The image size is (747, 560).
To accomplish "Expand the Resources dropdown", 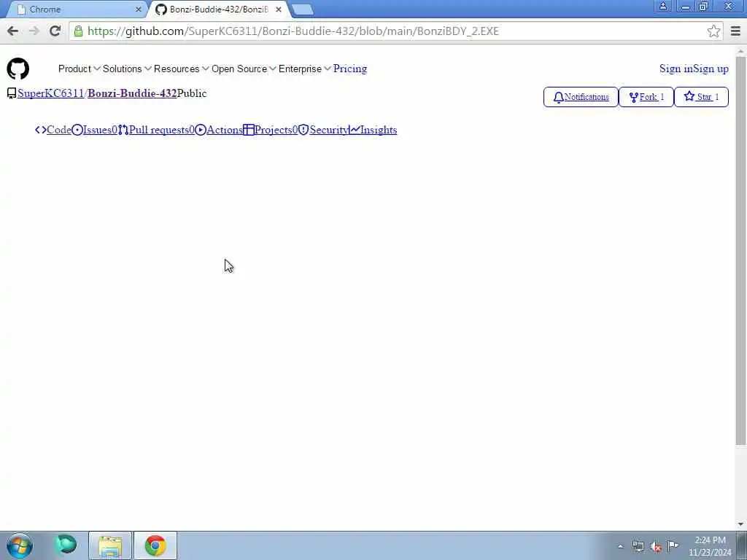I will tap(181, 69).
